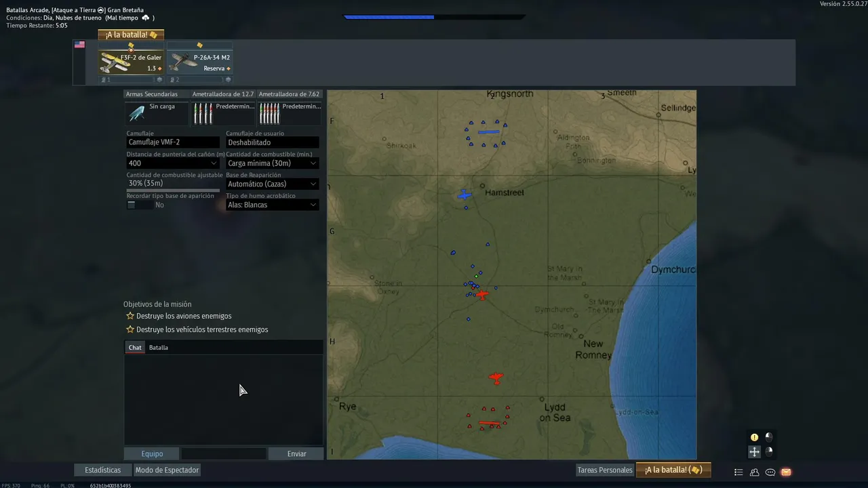Click the bottom ¡A la batalla! button
Image resolution: width=868 pixels, height=488 pixels.
[673, 470]
